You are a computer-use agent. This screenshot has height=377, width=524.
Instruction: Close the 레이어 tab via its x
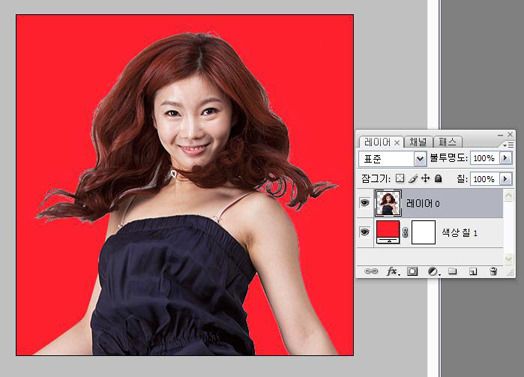pyautogui.click(x=397, y=143)
